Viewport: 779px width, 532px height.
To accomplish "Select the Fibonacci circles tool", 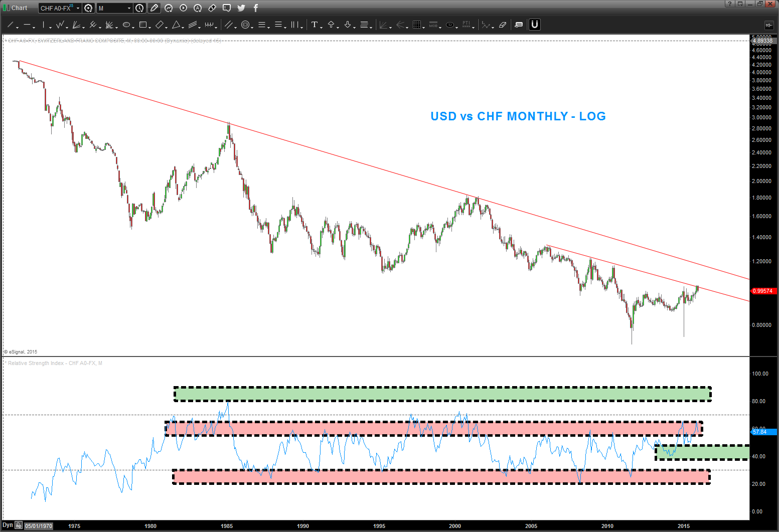I will pyautogui.click(x=245, y=25).
